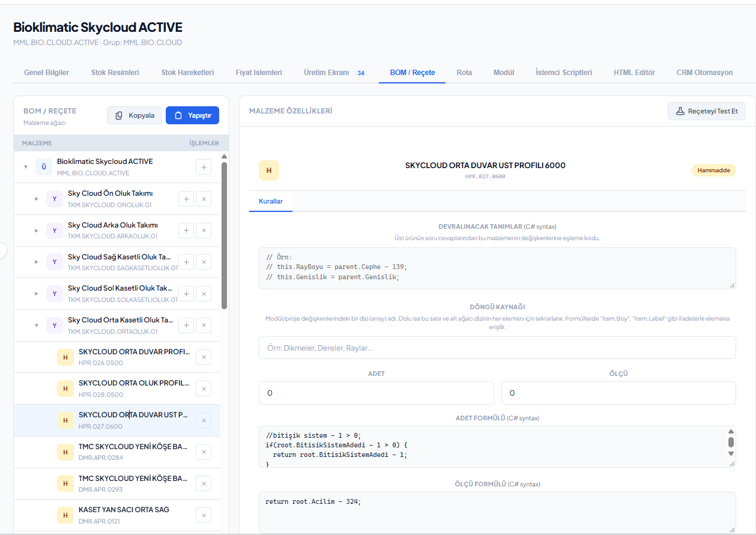Open the İstemci Scriptleri tab
Image resolution: width=756 pixels, height=535 pixels.
(x=564, y=73)
